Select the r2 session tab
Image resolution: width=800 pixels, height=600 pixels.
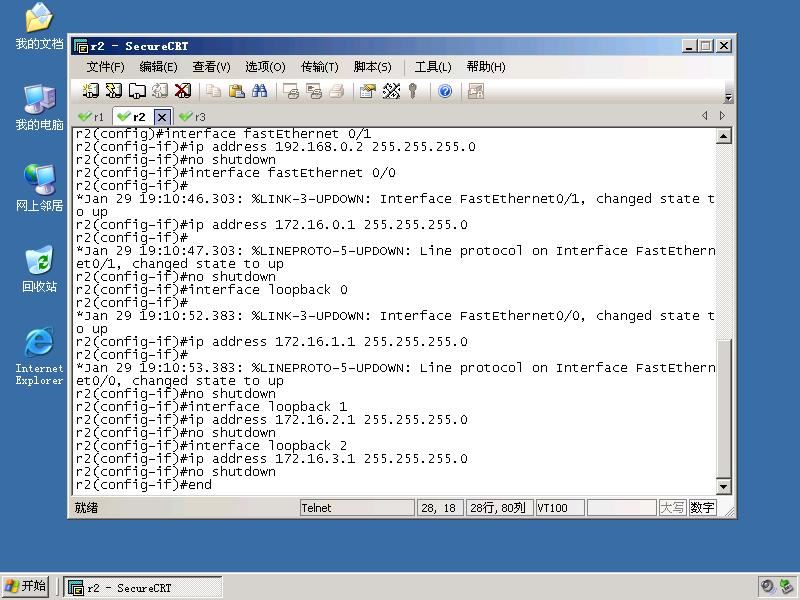(x=132, y=117)
